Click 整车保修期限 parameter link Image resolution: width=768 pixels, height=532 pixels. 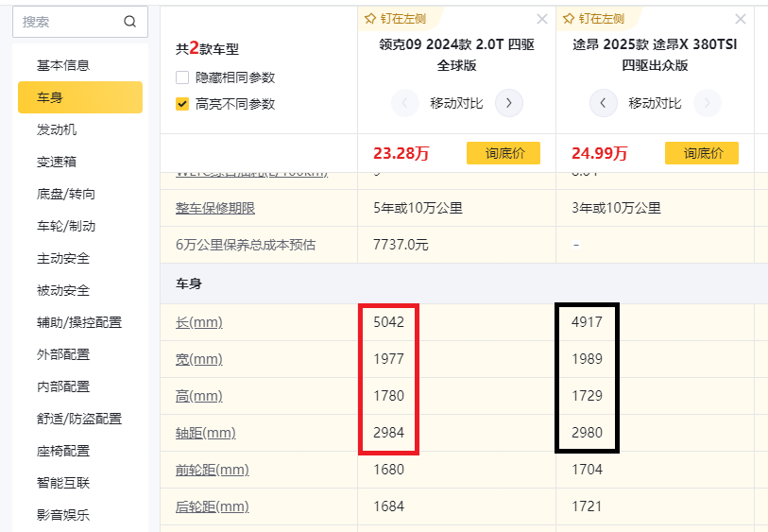pos(215,208)
